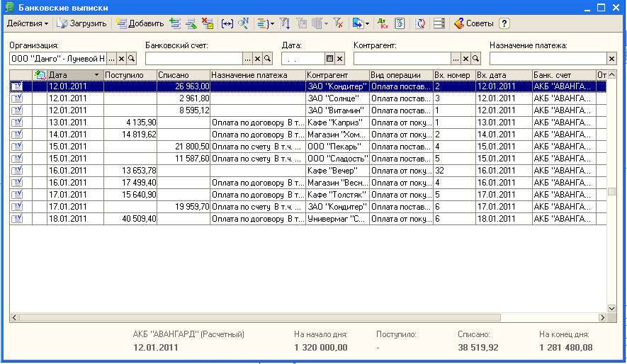The image size is (627, 364).
Task: Click the refresh list icon in toolbar
Action: coord(420,23)
